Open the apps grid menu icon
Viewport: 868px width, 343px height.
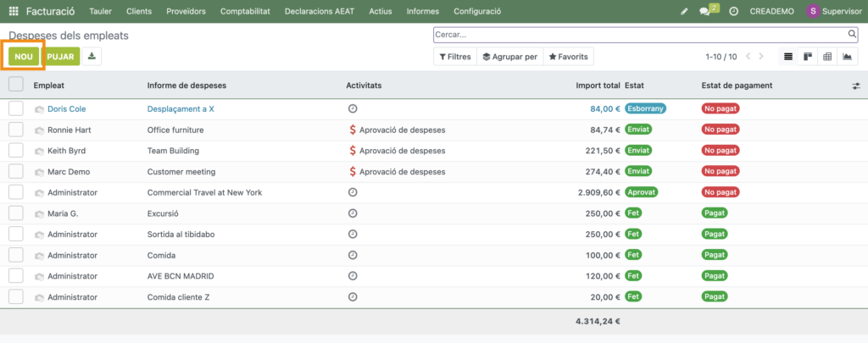click(x=14, y=11)
